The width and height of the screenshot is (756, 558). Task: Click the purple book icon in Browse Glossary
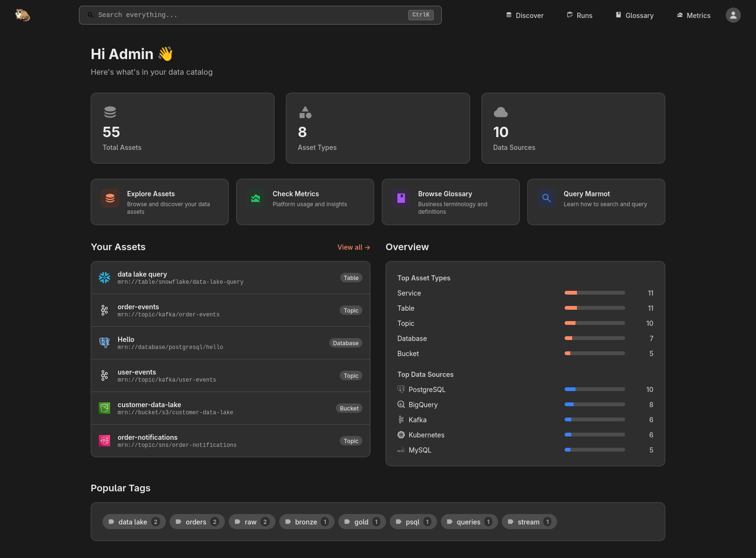(x=401, y=198)
